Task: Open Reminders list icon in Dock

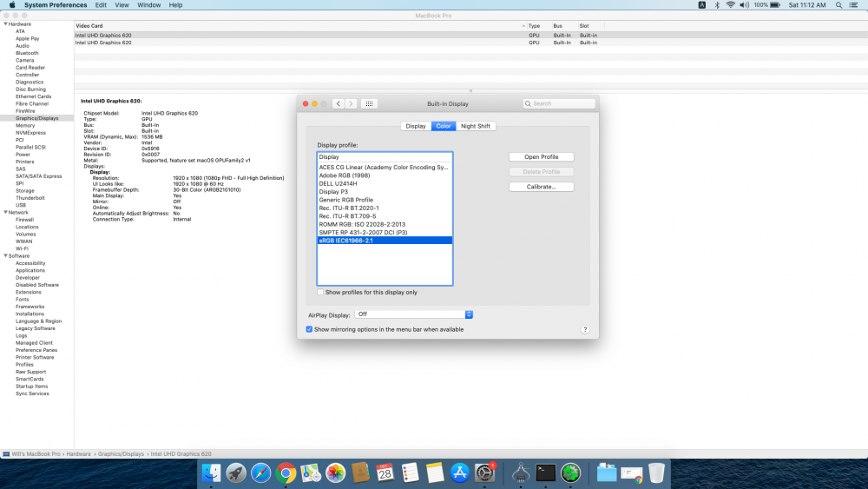Action: pos(411,473)
